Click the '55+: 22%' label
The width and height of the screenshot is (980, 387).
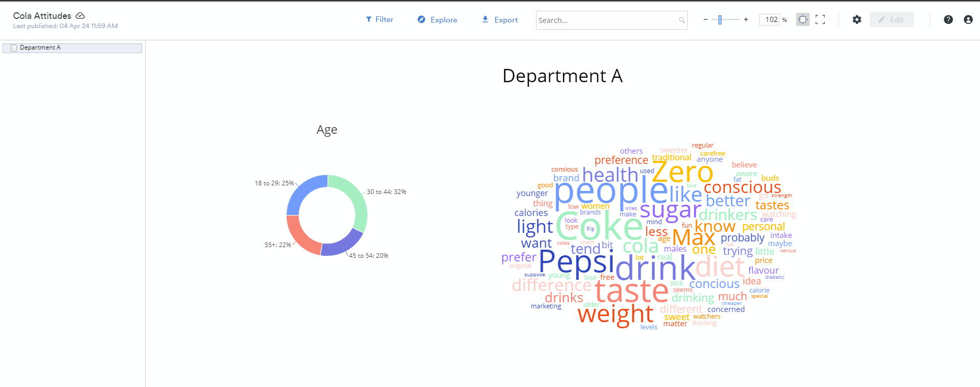click(277, 245)
